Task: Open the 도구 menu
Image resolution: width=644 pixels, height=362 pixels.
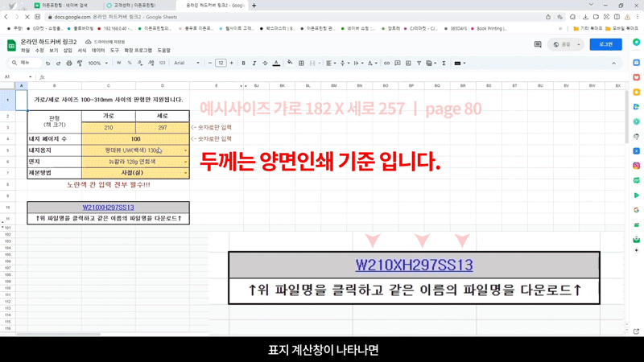Action: [114, 51]
